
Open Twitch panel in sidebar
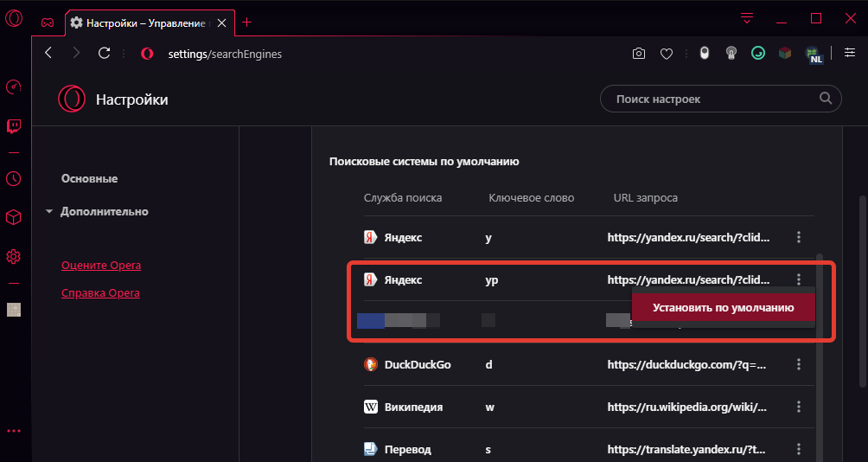point(13,126)
